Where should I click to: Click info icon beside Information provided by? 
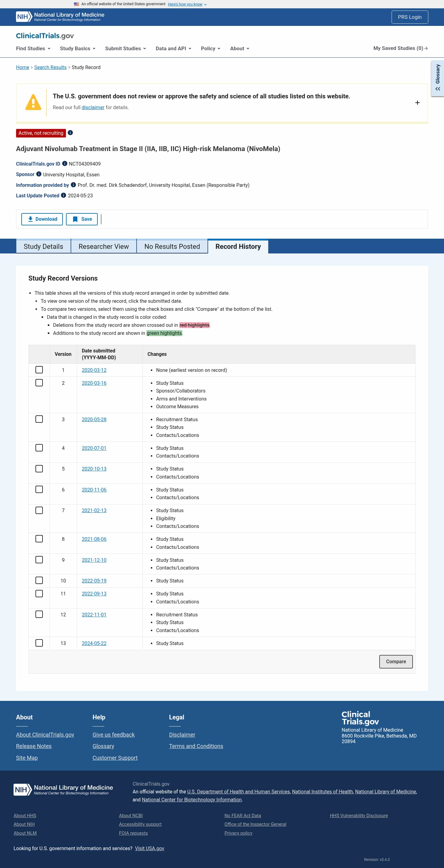point(73,185)
